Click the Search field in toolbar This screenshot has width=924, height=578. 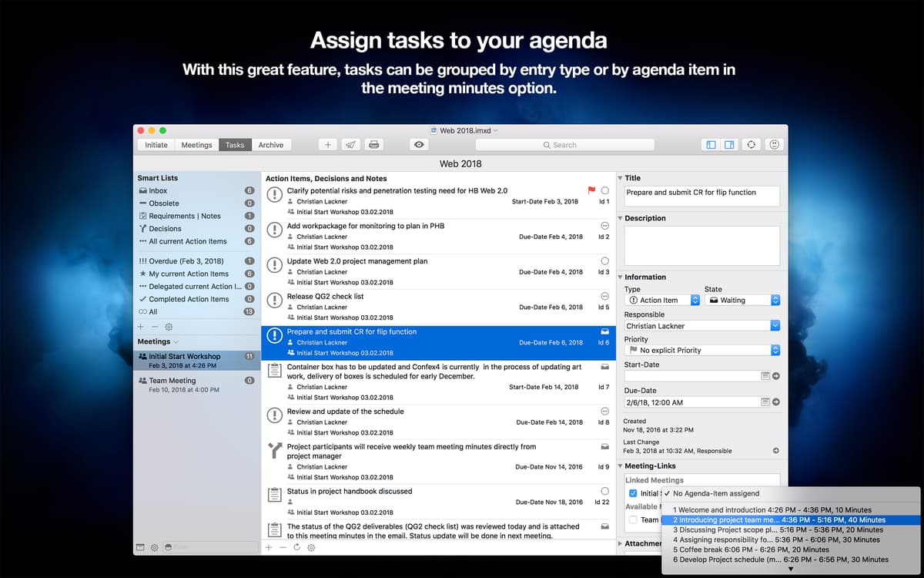(564, 145)
